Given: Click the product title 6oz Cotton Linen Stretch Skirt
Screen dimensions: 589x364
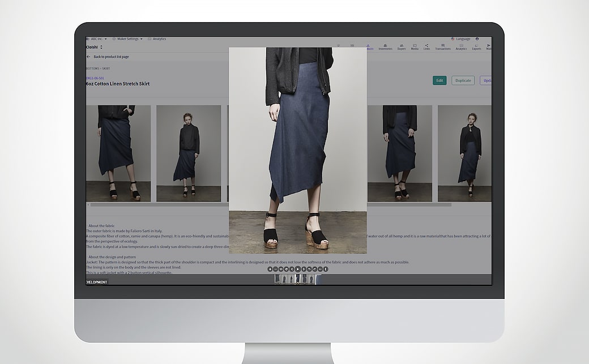Looking at the screenshot, I should pyautogui.click(x=118, y=84).
